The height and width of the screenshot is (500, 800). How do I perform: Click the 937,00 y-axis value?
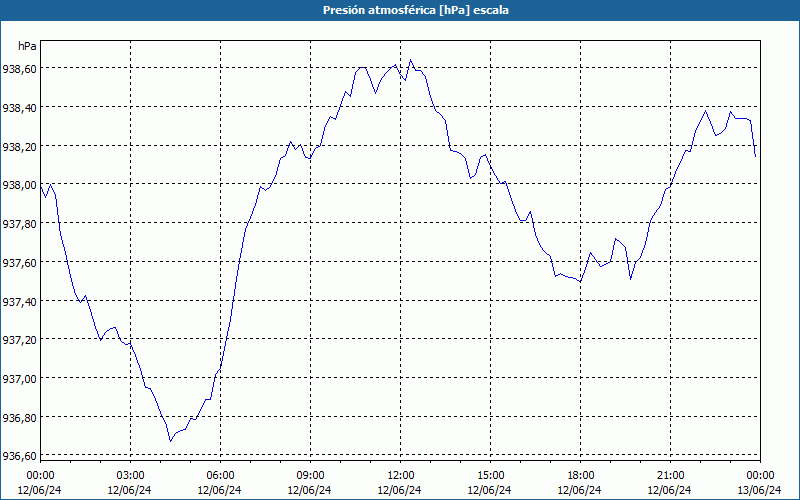click(20, 378)
